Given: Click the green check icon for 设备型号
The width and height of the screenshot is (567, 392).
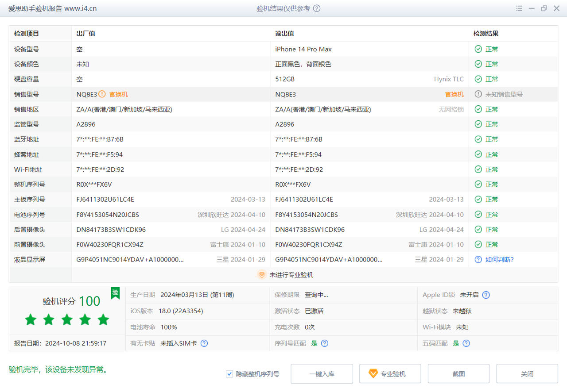Looking at the screenshot, I should [478, 49].
